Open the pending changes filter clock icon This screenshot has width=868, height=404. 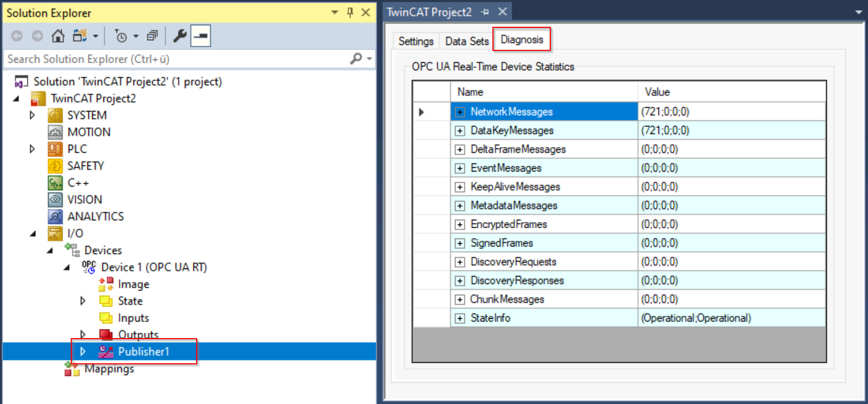[x=121, y=36]
